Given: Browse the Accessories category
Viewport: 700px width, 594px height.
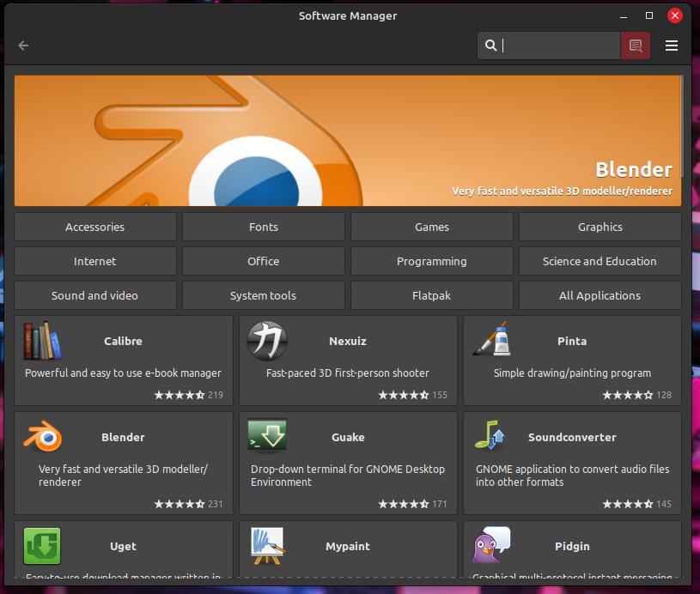Looking at the screenshot, I should tap(95, 227).
